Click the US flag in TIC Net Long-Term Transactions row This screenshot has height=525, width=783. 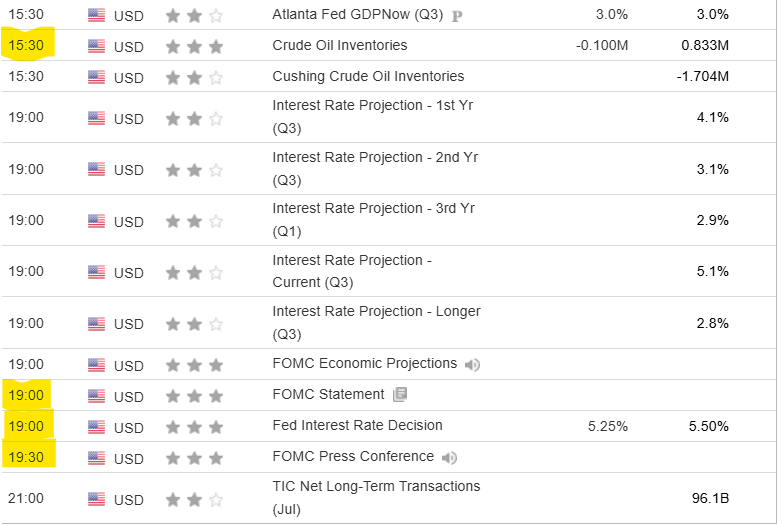tap(96, 499)
